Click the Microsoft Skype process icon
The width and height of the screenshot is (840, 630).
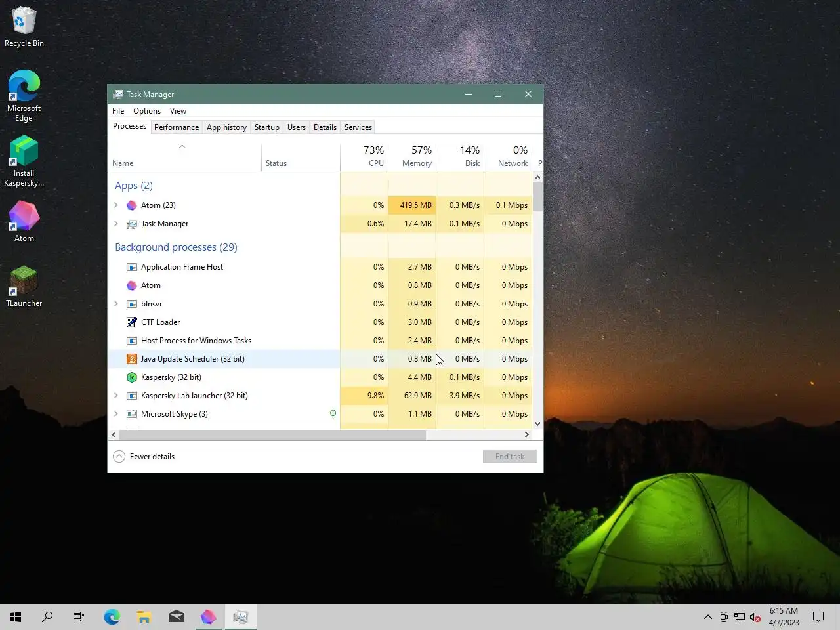coord(131,414)
